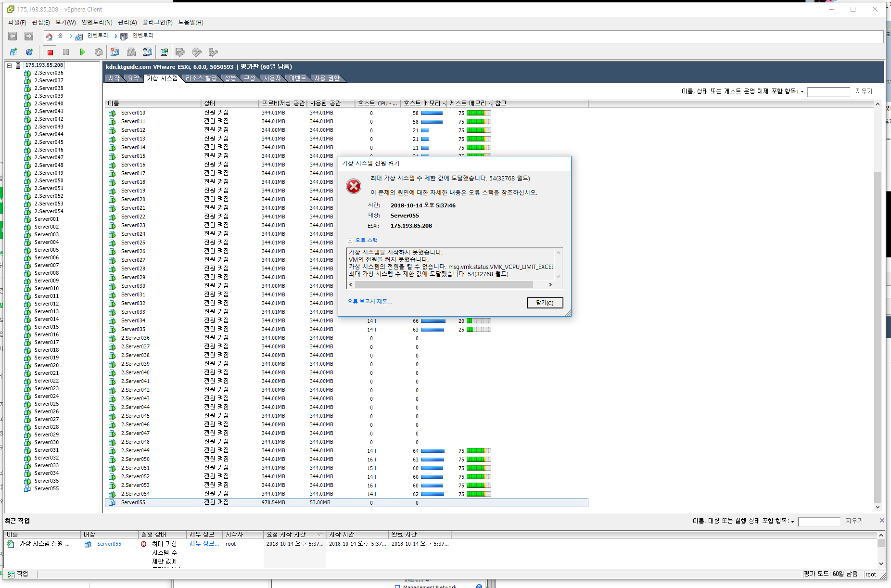Click the VM list vertical scrollbar
Image resolution: width=891 pixels, height=588 pixels.
(878, 337)
